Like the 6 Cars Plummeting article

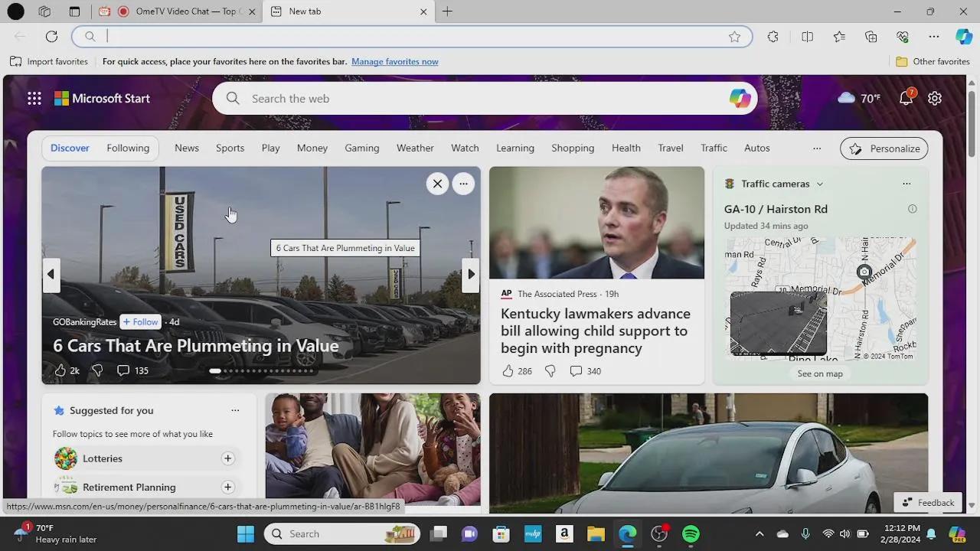pyautogui.click(x=60, y=370)
